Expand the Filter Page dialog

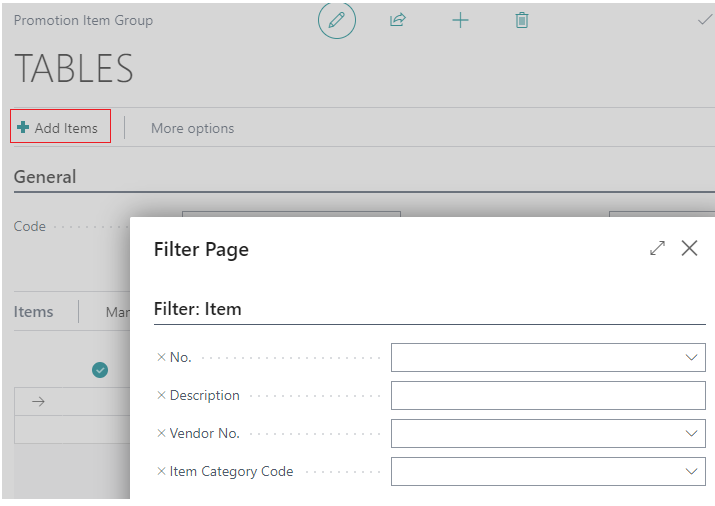coord(657,248)
